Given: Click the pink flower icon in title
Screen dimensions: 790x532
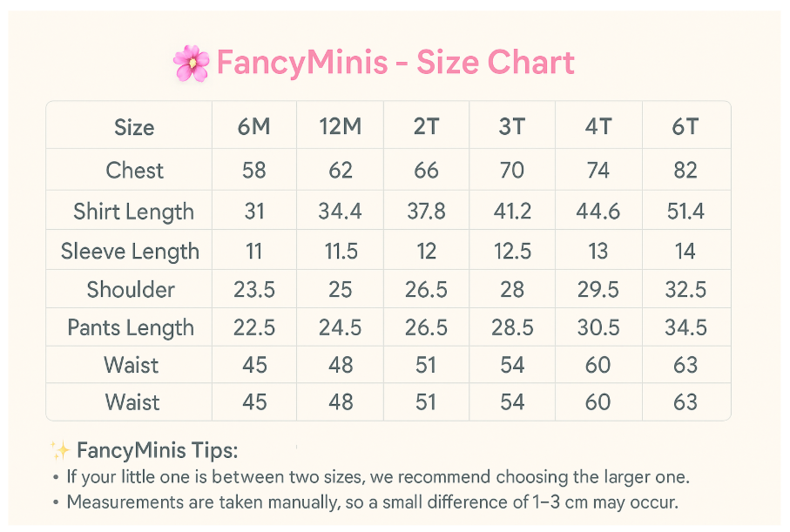Looking at the screenshot, I should pyautogui.click(x=192, y=63).
